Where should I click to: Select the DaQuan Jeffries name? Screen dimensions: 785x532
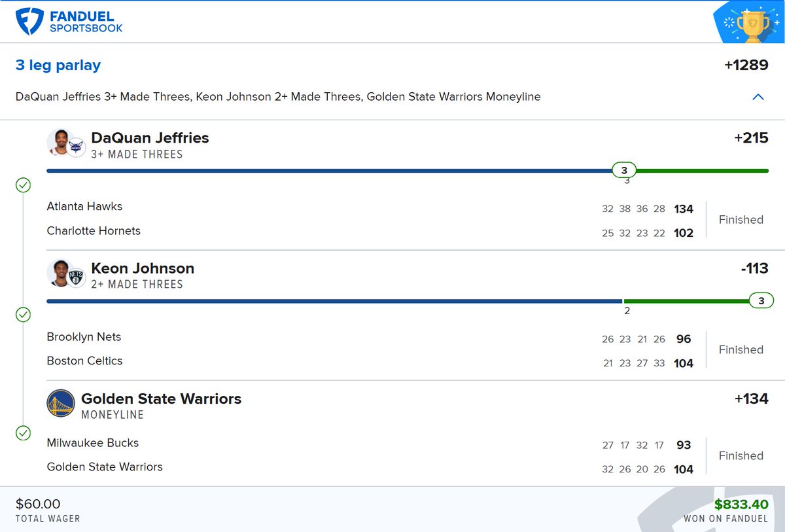coord(150,138)
